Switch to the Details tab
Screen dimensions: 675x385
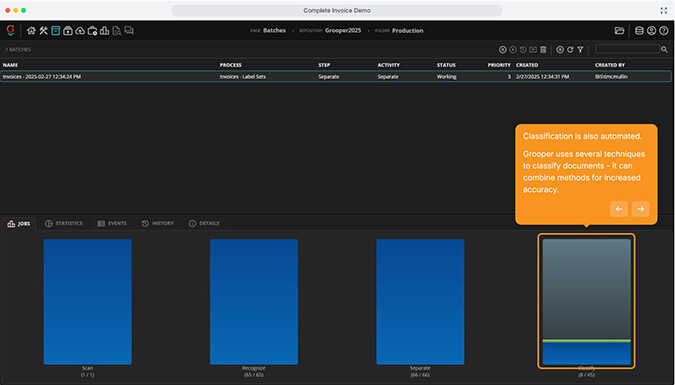tap(204, 224)
